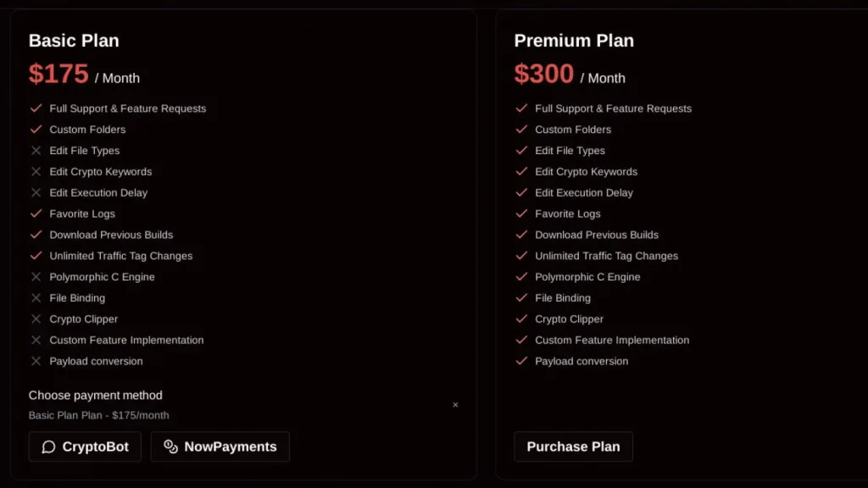Click the X icon beside Basic Edit Execution Delay
This screenshot has width=868, height=488.
point(36,193)
